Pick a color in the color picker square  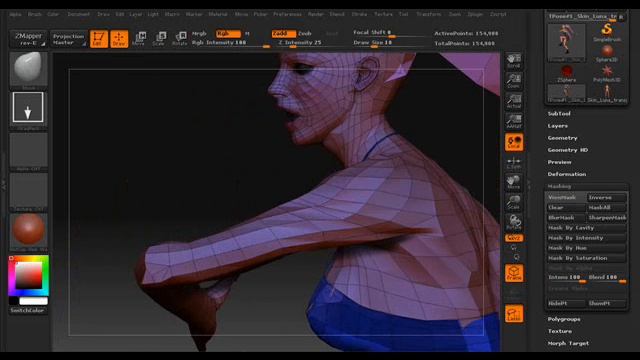click(29, 276)
